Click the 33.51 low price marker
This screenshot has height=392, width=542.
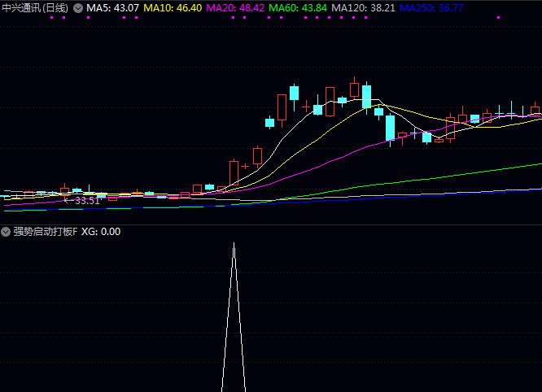86,200
